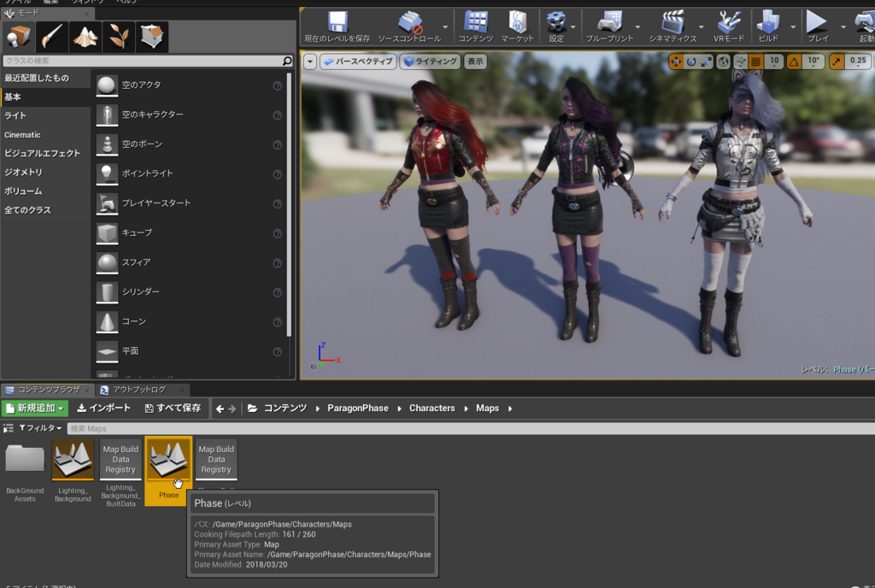The height and width of the screenshot is (588, 875).
Task: Open ソースコントロール source control button
Action: point(409,26)
